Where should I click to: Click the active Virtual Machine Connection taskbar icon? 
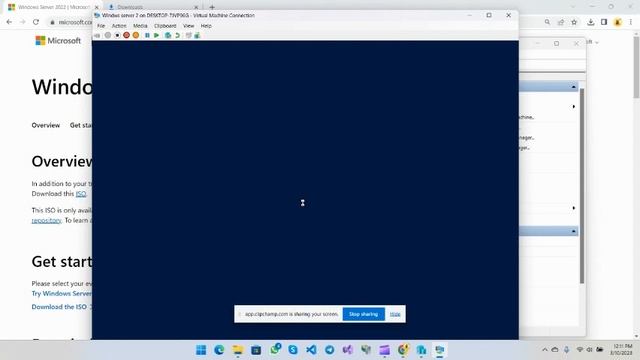(x=440, y=350)
